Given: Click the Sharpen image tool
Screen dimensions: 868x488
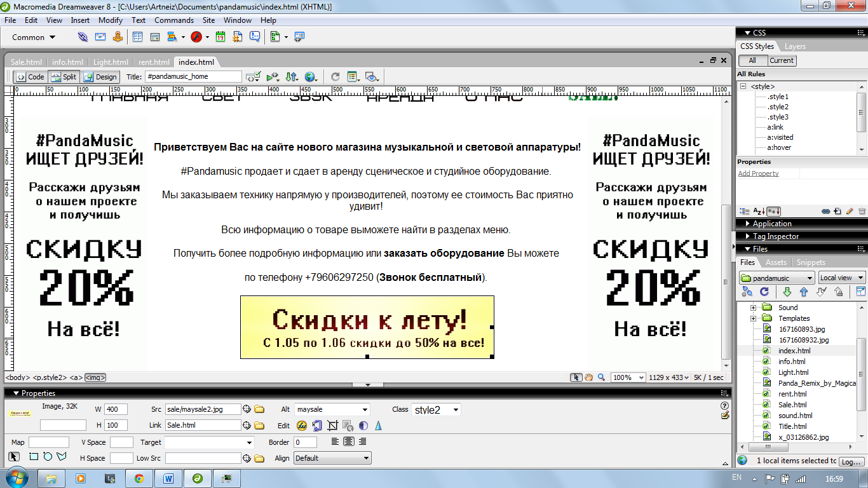Looking at the screenshot, I should [x=378, y=426].
